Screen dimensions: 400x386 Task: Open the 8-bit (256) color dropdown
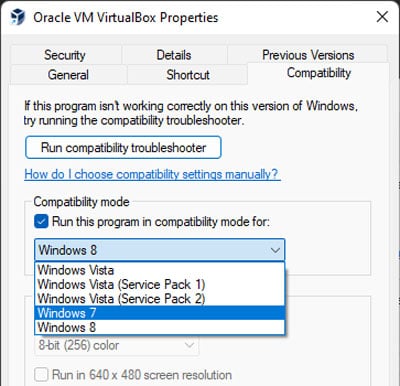click(x=117, y=345)
